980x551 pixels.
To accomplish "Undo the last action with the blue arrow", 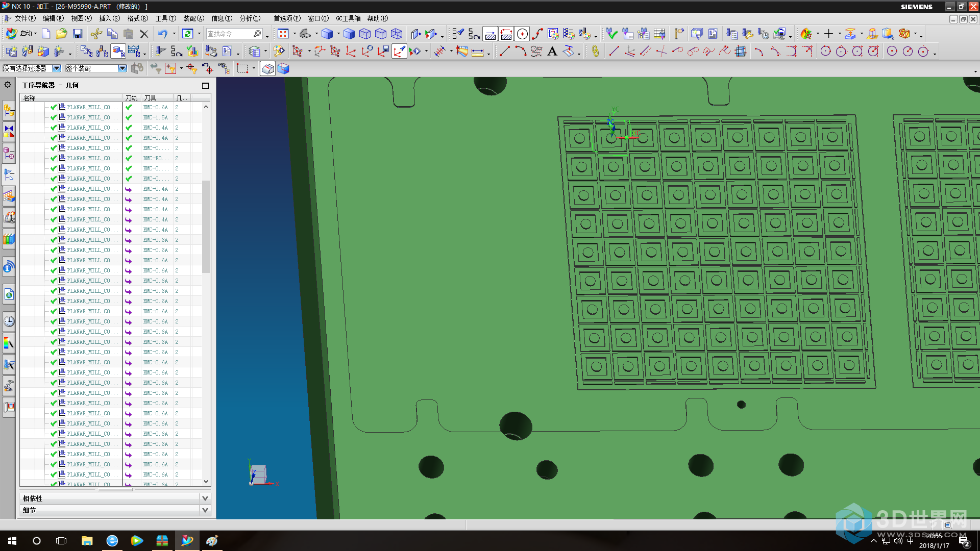I will click(163, 34).
